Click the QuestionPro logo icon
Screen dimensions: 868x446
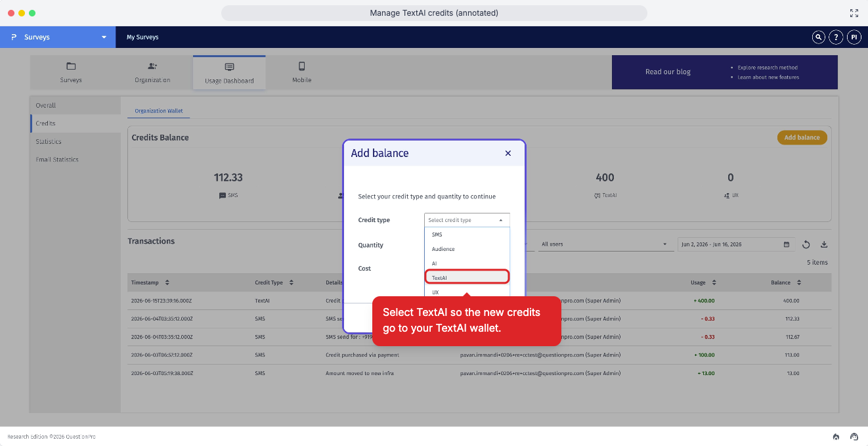pos(14,37)
